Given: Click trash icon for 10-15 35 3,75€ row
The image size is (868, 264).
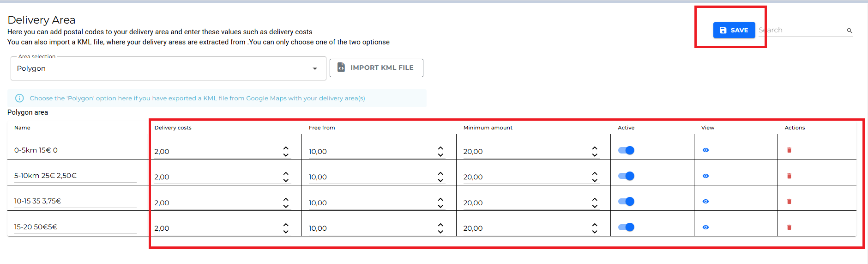Looking at the screenshot, I should point(789,202).
